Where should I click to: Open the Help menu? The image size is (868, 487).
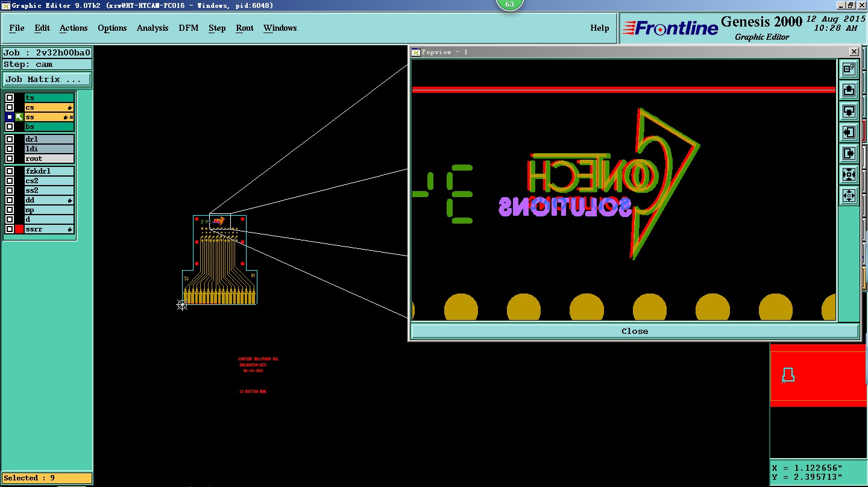[x=599, y=28]
